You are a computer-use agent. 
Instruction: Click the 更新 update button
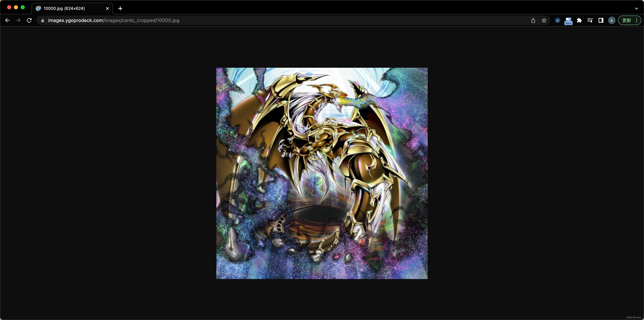627,20
